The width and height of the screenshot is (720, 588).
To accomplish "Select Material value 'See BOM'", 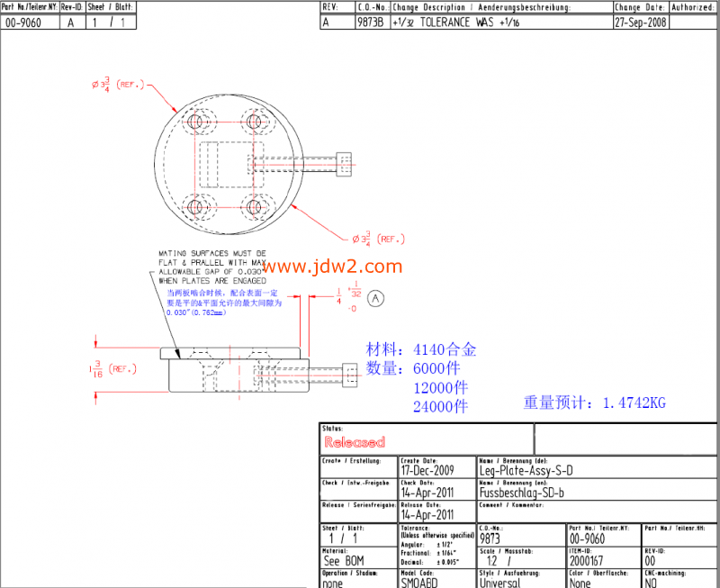I will click(344, 561).
